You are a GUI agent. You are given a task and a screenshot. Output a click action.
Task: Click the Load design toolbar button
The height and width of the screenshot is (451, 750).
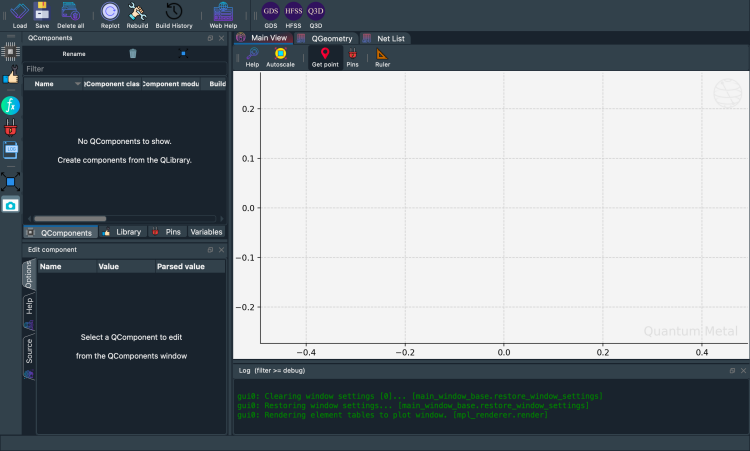[20, 15]
